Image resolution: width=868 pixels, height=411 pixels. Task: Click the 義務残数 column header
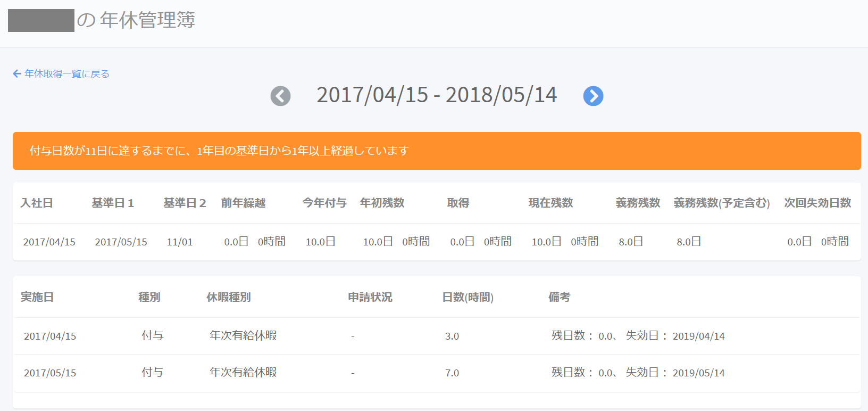click(x=638, y=203)
